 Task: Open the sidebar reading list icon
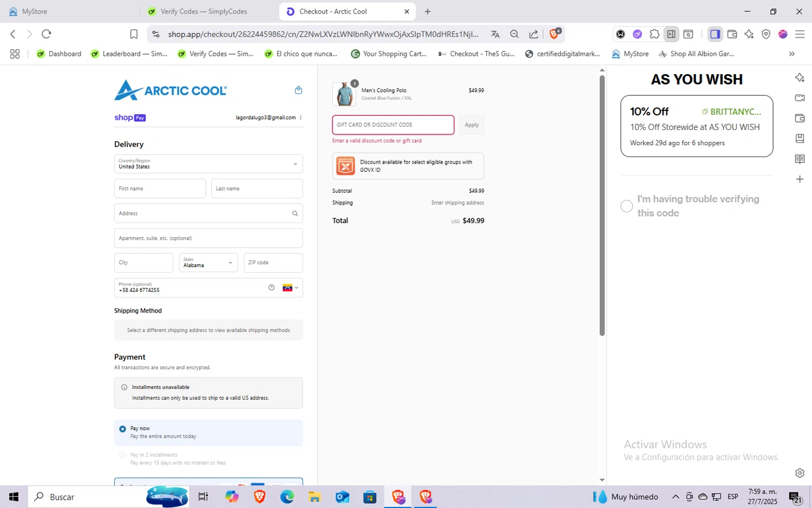tap(800, 159)
